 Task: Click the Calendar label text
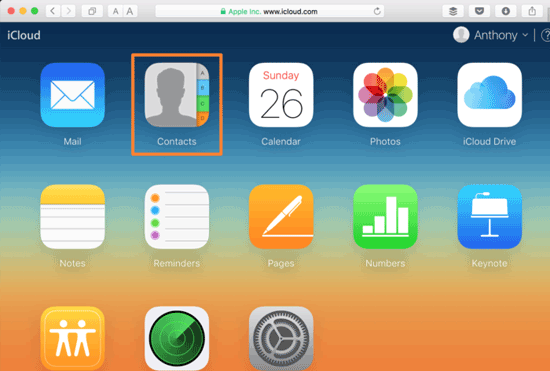[x=281, y=141]
